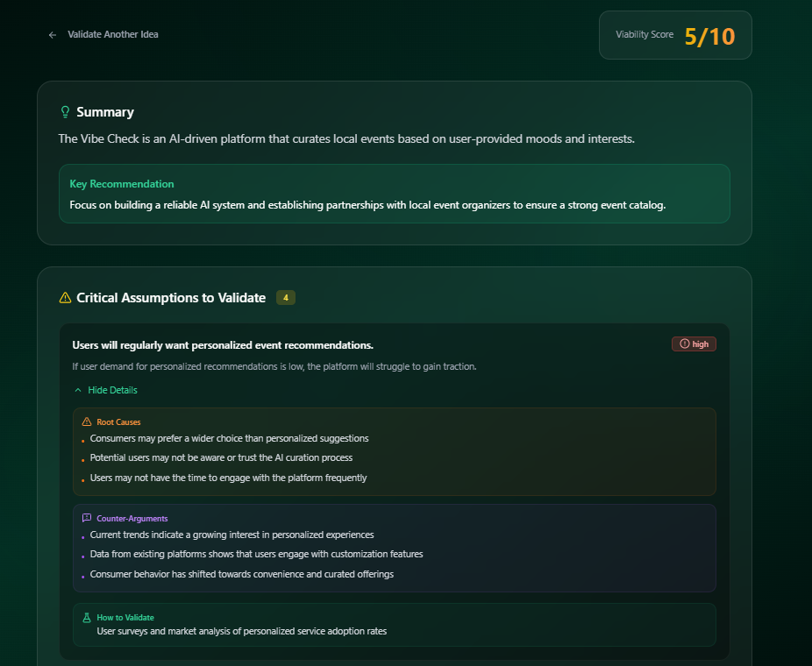Click the Root Causes warning icon
Viewport: 812px width, 666px height.
coord(87,422)
